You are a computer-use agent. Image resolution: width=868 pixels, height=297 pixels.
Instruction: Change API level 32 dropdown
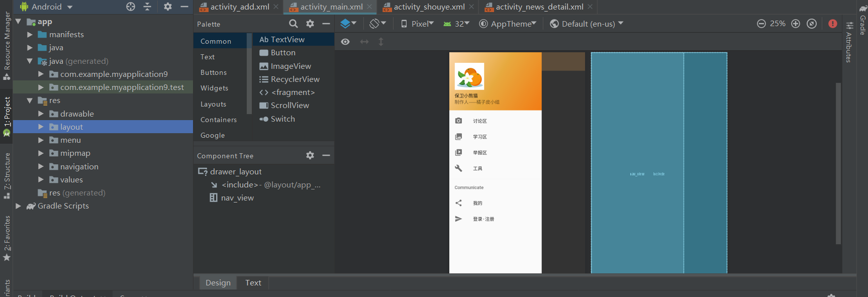[456, 24]
